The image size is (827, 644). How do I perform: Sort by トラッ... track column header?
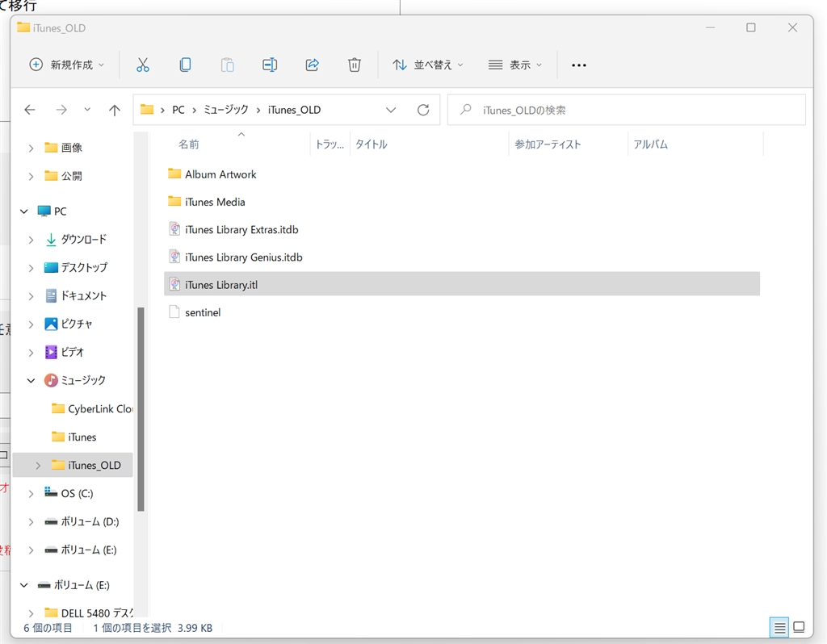pyautogui.click(x=330, y=144)
